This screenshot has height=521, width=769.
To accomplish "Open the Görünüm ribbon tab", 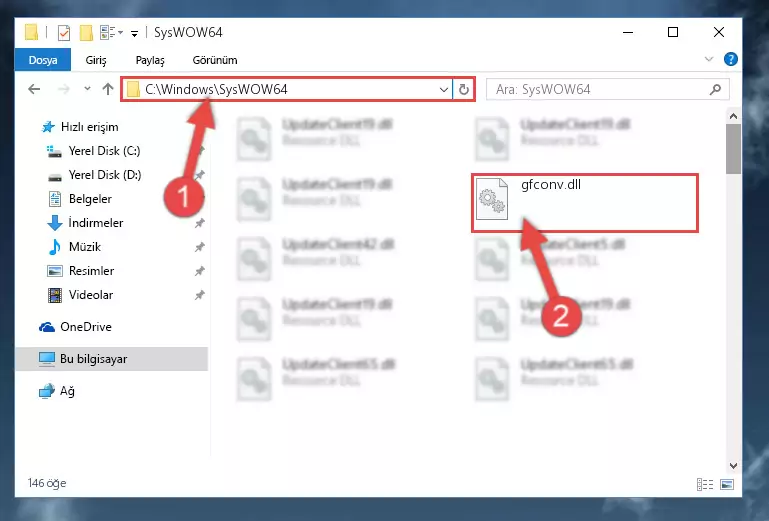I will tap(215, 60).
